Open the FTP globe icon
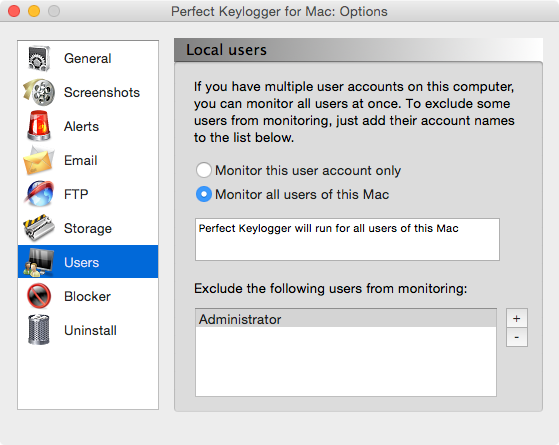Screen dimensions: 559x445 (39, 194)
